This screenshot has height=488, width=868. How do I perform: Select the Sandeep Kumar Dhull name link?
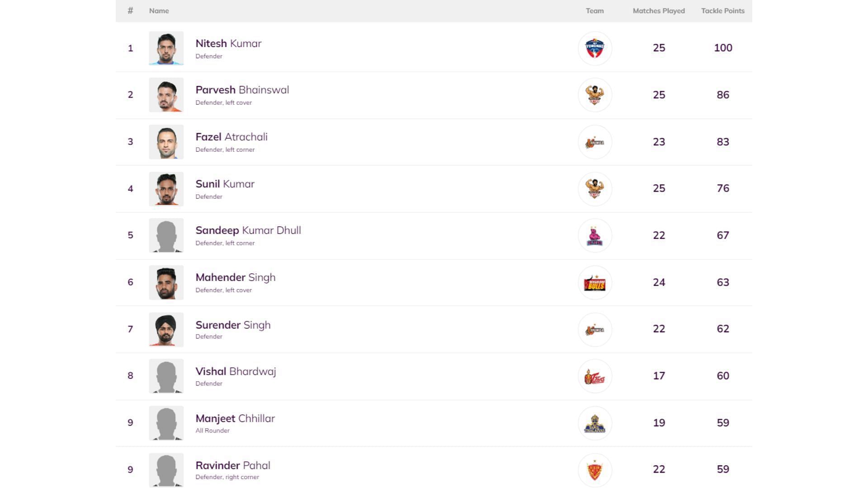click(x=248, y=230)
